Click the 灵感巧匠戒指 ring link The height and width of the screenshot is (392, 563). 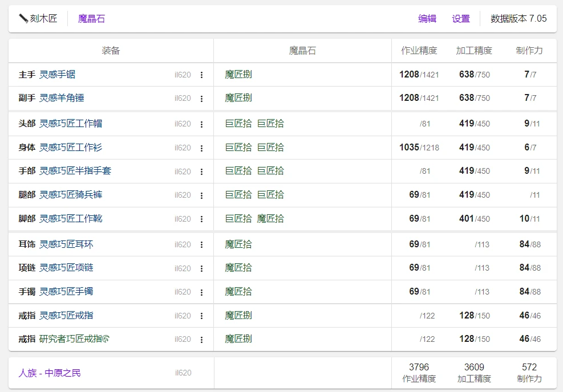[x=66, y=316]
